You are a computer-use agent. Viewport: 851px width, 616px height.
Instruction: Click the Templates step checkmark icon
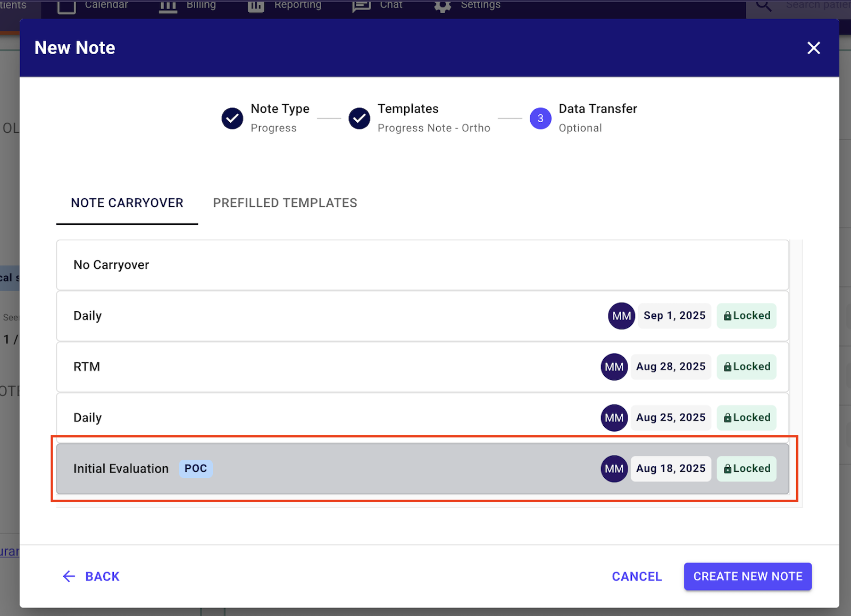[360, 118]
